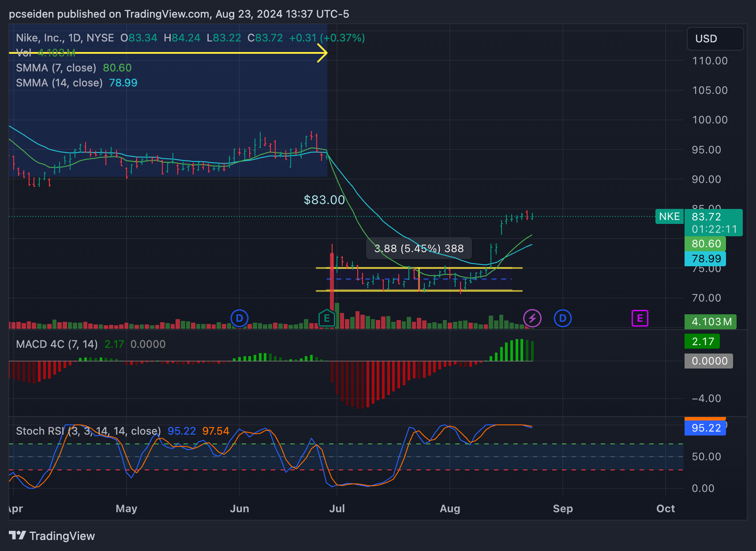Screen dimensions: 756x551
Task: Click the purple lightning bolt event marker
Action: [532, 318]
